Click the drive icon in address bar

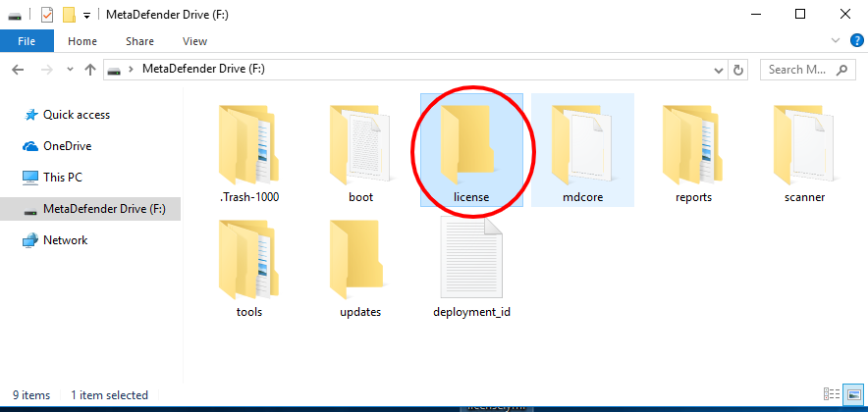click(115, 71)
